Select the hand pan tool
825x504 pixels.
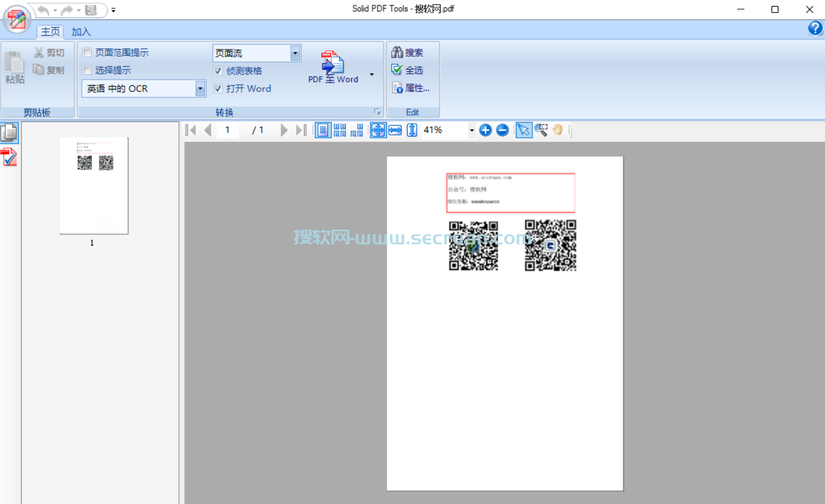[x=558, y=130]
